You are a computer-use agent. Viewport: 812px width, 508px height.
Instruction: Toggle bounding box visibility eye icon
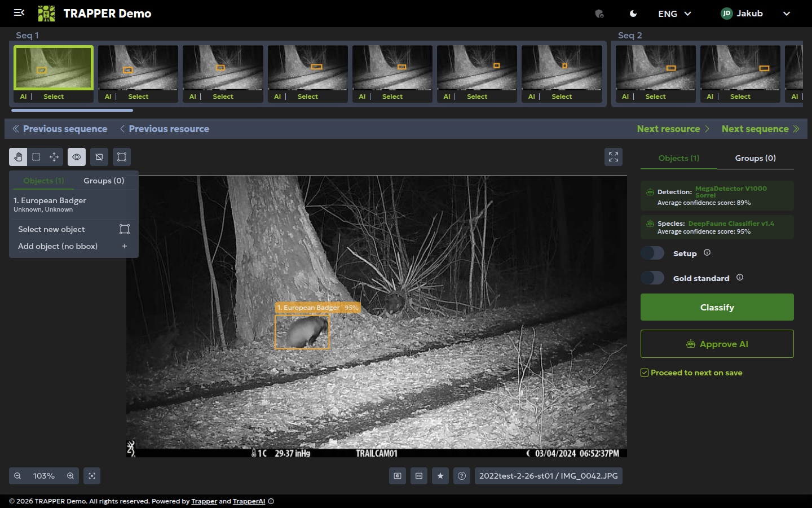[77, 157]
